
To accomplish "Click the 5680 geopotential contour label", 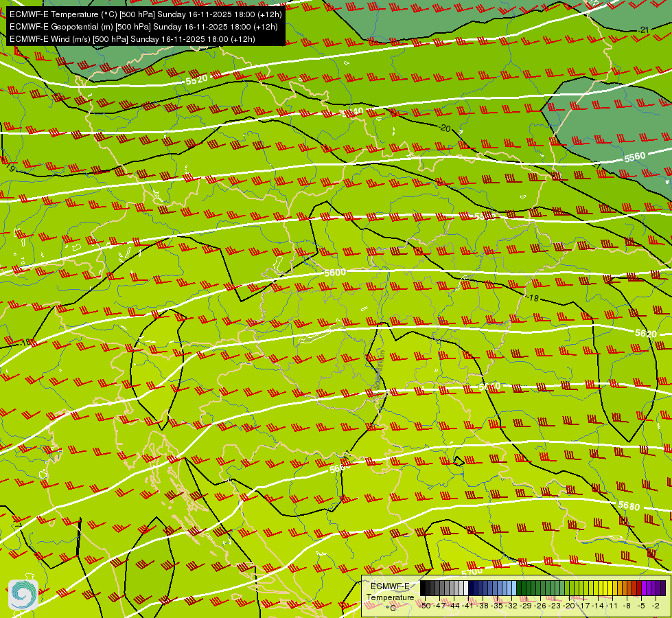I will coord(629,506).
